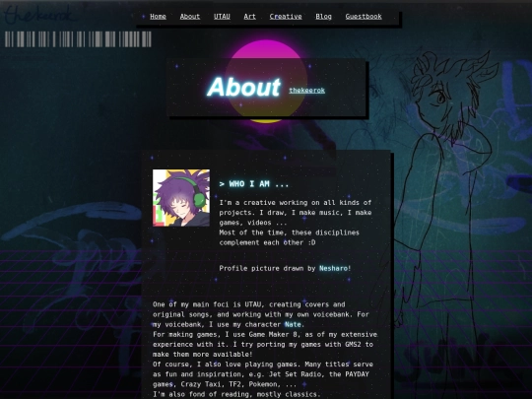Follow the Nesharo artist link
Image resolution: width=532 pixels, height=399 pixels.
click(x=334, y=268)
